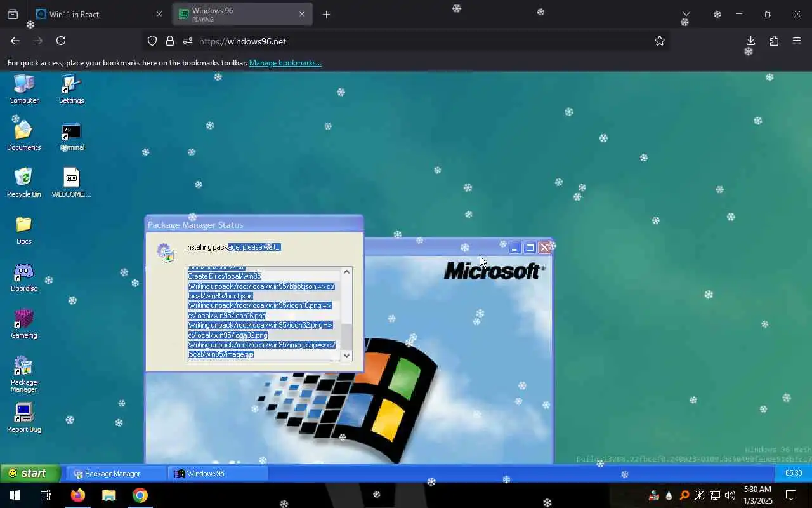Open the recent browsing view icon
The width and height of the screenshot is (812, 508).
pos(13,14)
